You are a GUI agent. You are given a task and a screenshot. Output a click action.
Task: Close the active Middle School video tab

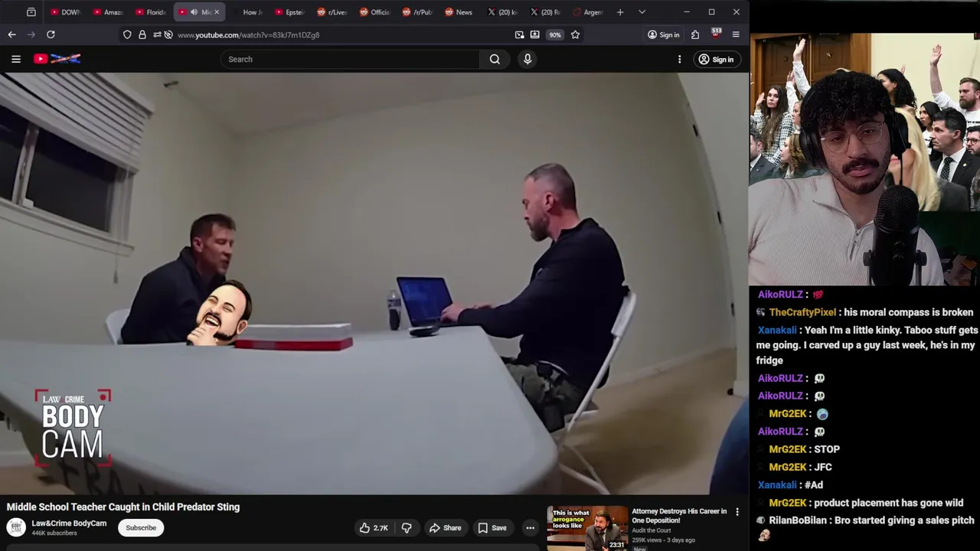[x=217, y=12]
